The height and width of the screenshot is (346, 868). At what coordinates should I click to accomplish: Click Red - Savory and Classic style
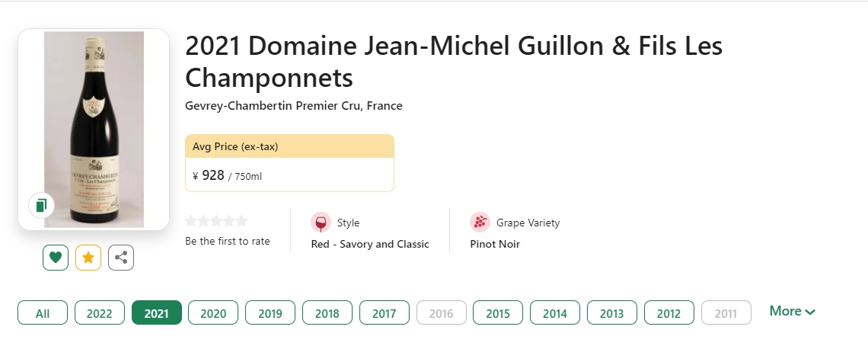370,245
